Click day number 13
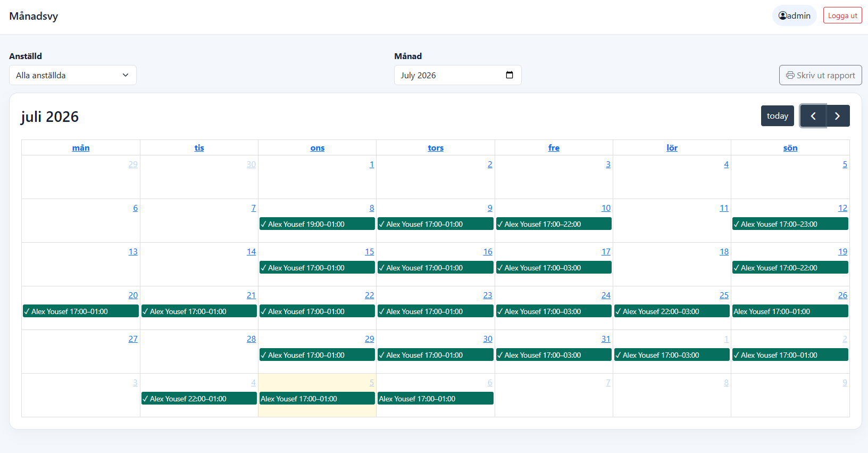 (133, 252)
